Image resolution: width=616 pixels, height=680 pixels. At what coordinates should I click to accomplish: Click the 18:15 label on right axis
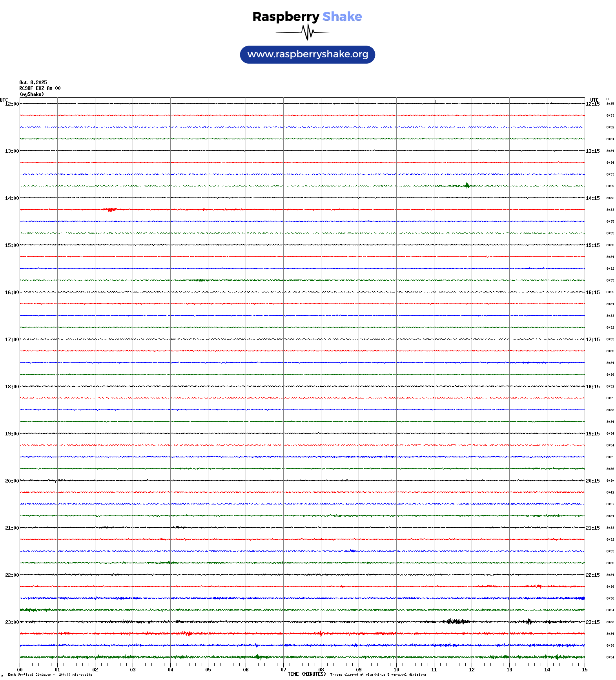click(x=592, y=387)
